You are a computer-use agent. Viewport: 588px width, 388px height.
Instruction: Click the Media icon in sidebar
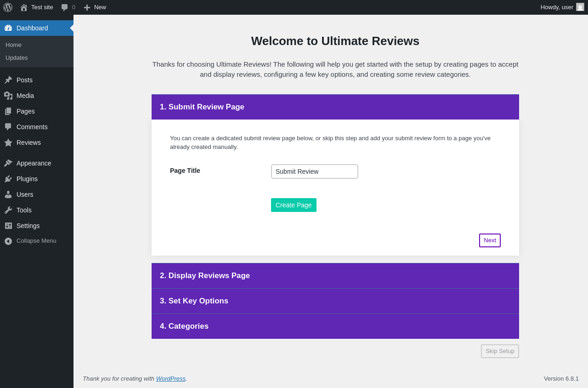[x=8, y=96]
